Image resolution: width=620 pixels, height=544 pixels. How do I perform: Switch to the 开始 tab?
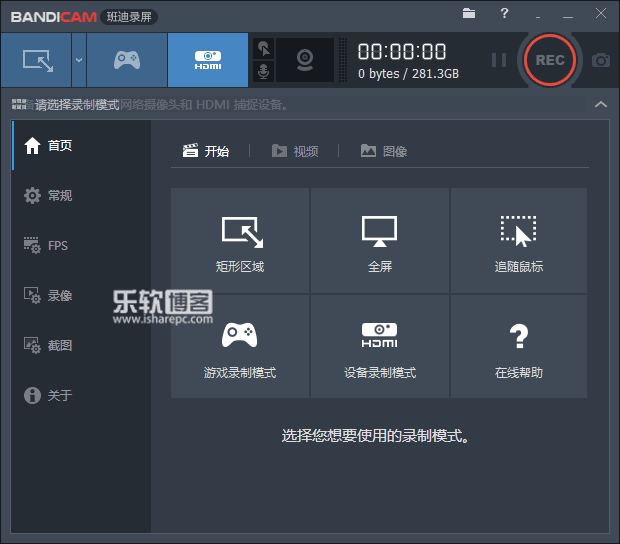pos(206,151)
